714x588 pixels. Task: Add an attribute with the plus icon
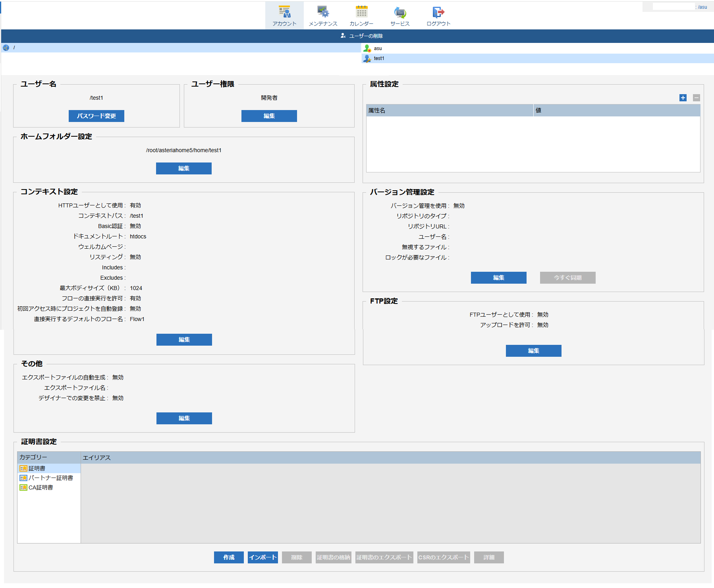pyautogui.click(x=683, y=98)
